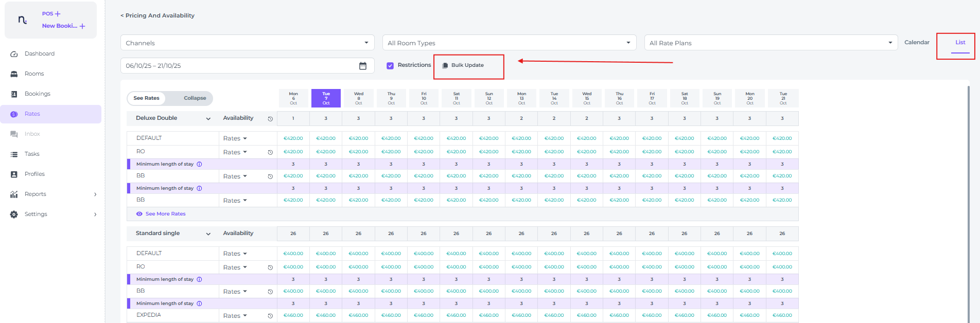Click the Profiles icon in sidebar

[14, 174]
